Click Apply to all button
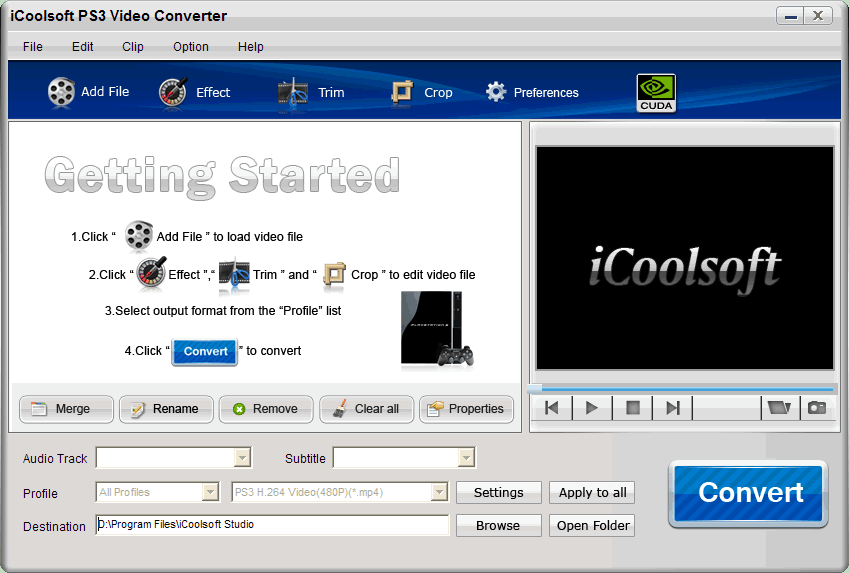This screenshot has width=850, height=573. (592, 492)
